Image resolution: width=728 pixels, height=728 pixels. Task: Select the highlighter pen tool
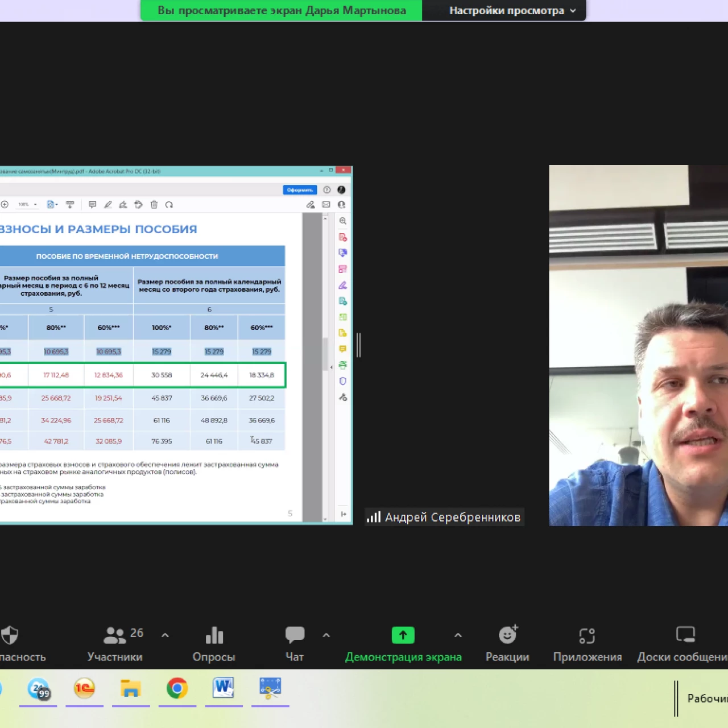click(108, 204)
